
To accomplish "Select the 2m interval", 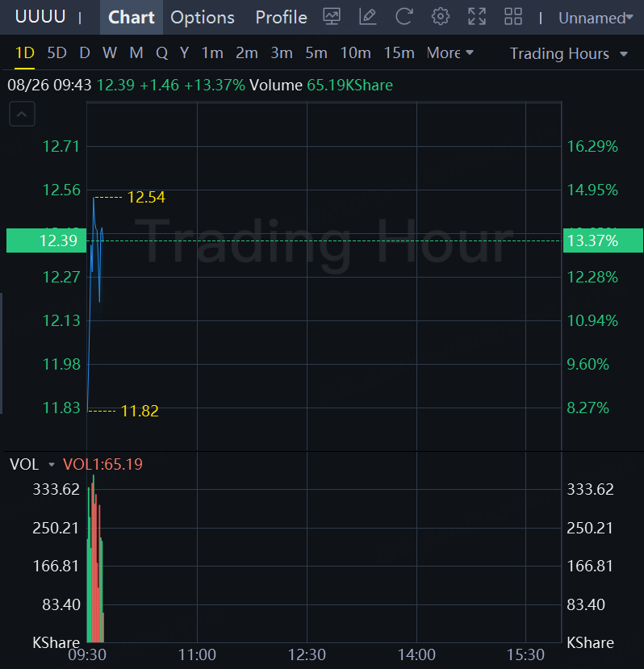I will 247,53.
